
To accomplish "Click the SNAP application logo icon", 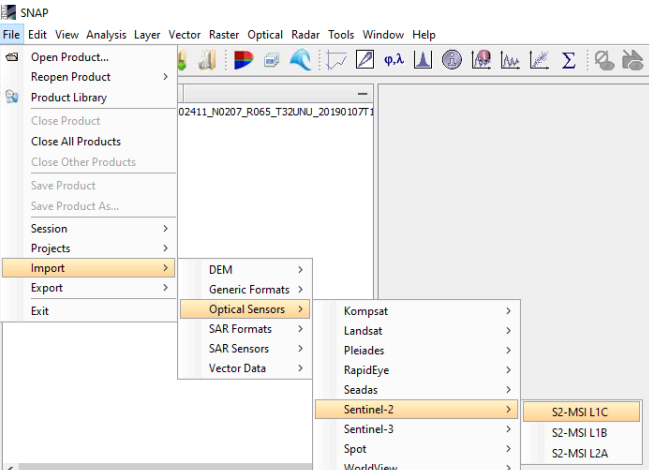I will point(8,12).
